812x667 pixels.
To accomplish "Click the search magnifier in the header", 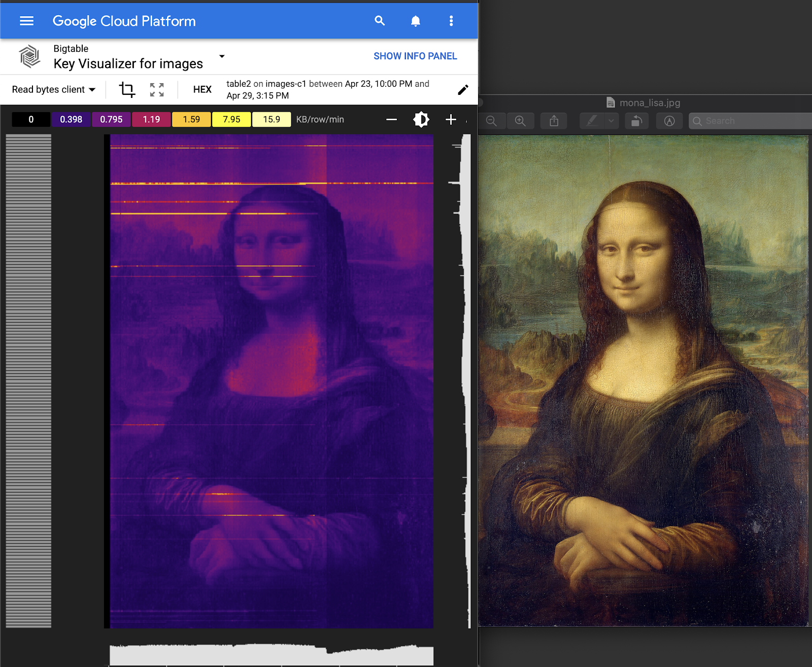I will coord(380,21).
